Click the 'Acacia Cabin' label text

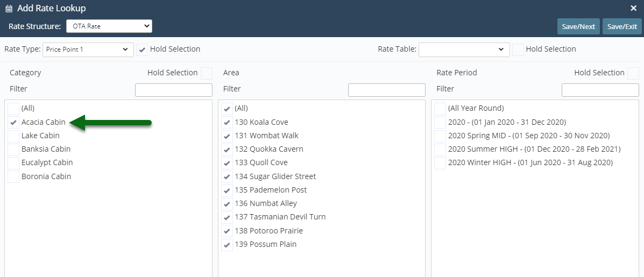pos(44,122)
